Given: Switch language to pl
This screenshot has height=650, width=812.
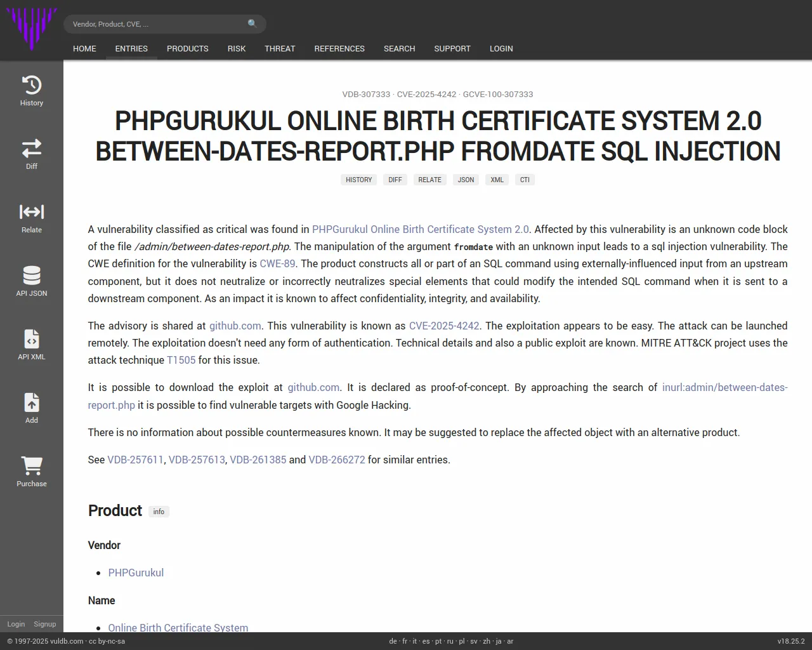Looking at the screenshot, I should coord(462,641).
